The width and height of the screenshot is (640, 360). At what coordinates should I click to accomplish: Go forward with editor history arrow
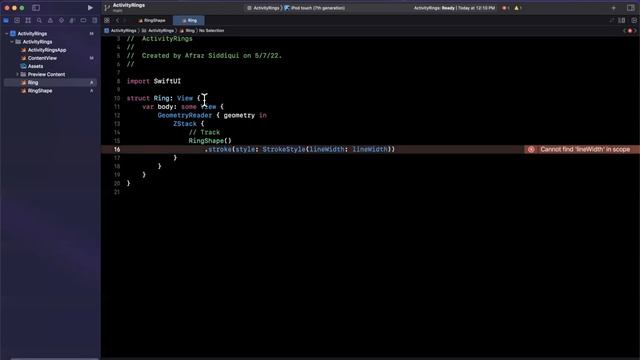[x=125, y=20]
